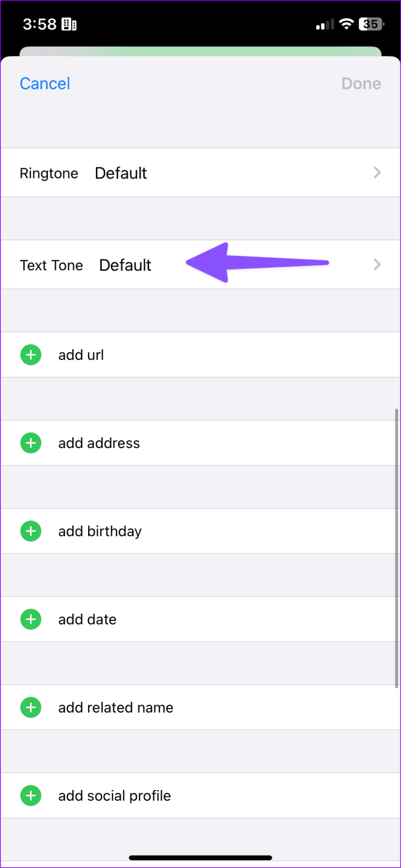Select the add birthday label
This screenshot has width=401, height=868.
pos(100,531)
